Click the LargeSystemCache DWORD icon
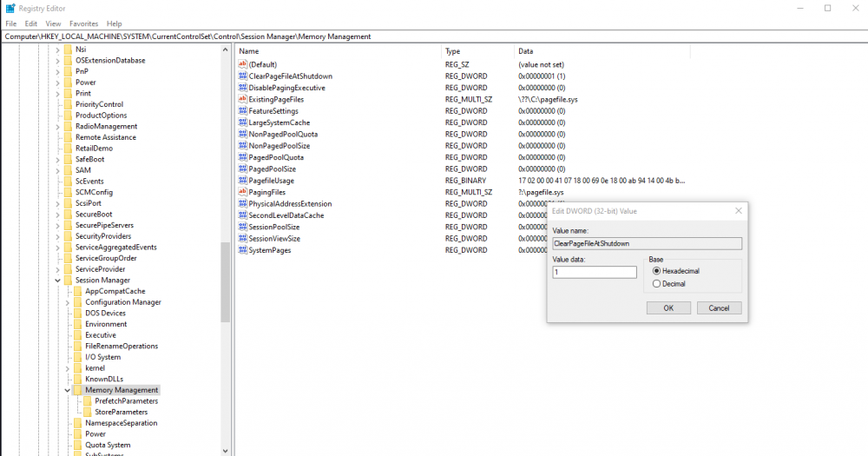Viewport: 868px width, 456px height. coord(242,122)
